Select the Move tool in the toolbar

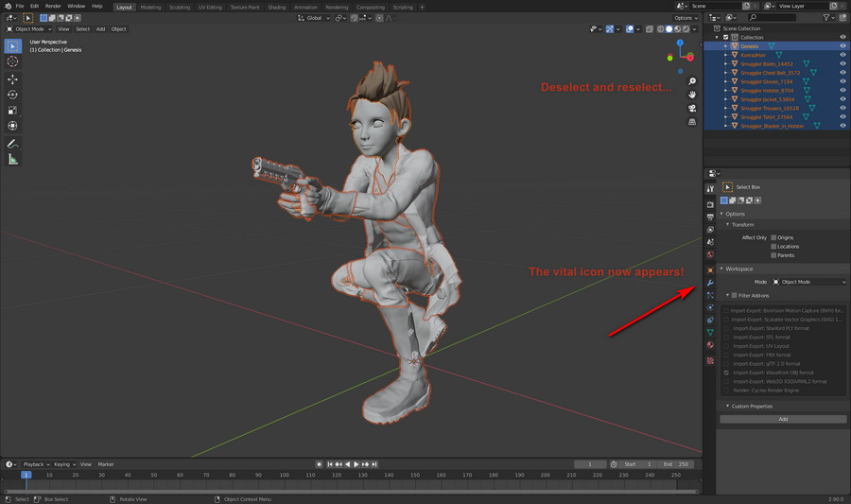coord(13,78)
